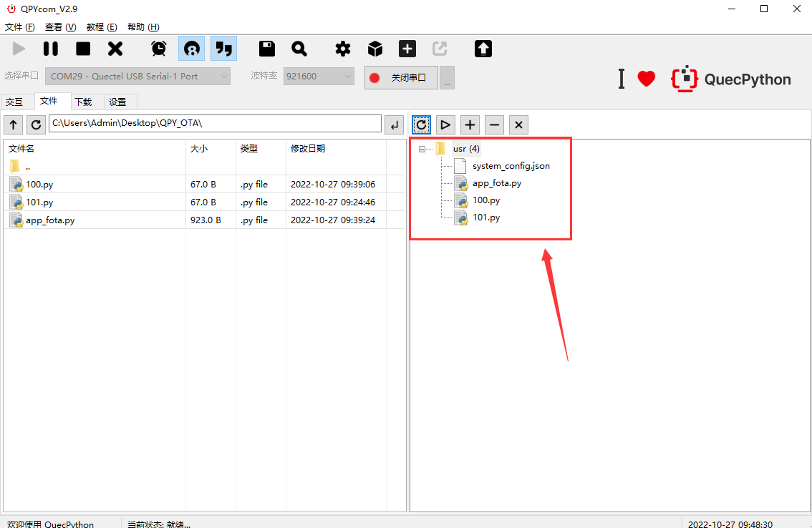Click the refresh device files button

(421, 124)
